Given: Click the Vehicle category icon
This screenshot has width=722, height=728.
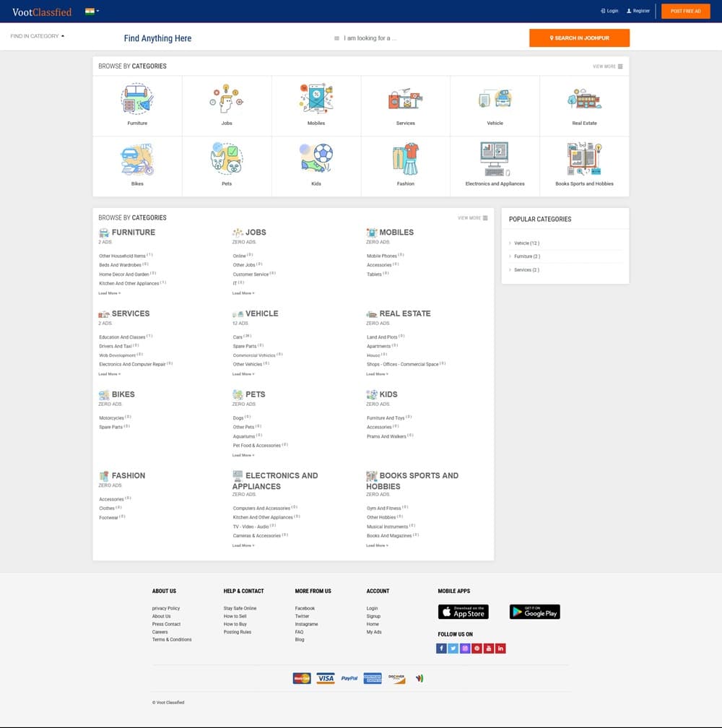Looking at the screenshot, I should [495, 99].
